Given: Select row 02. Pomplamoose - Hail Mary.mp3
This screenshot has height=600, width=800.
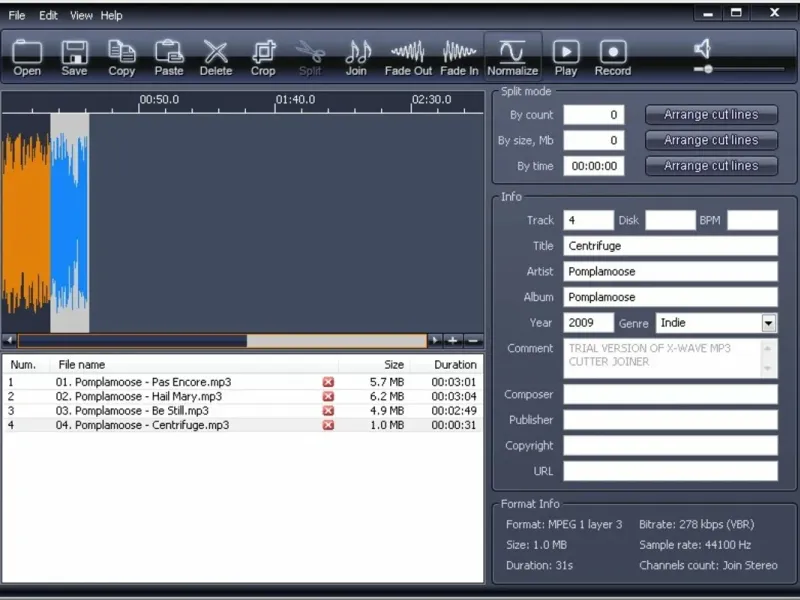Looking at the screenshot, I should point(242,396).
